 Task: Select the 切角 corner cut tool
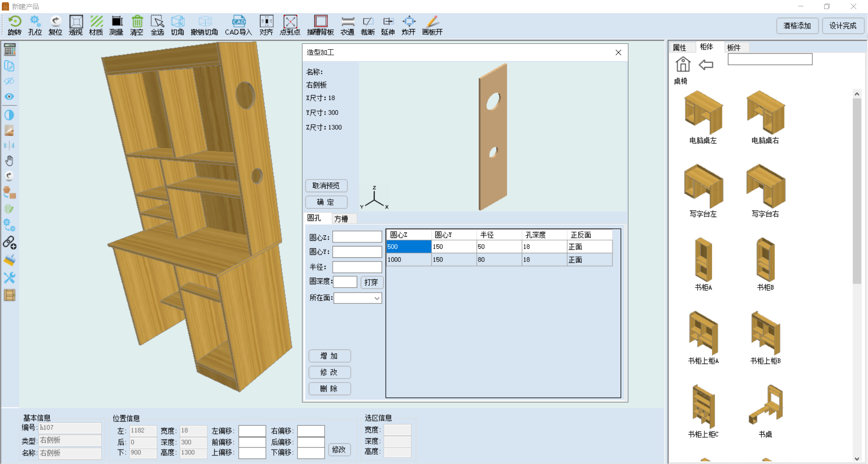177,25
